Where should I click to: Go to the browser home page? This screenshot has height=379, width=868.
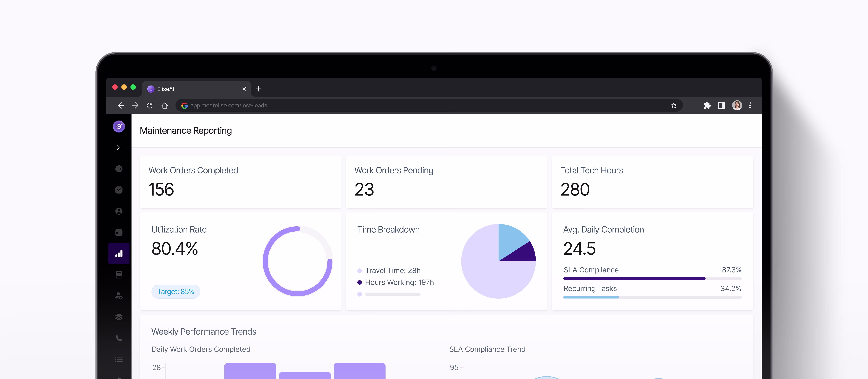tap(164, 105)
